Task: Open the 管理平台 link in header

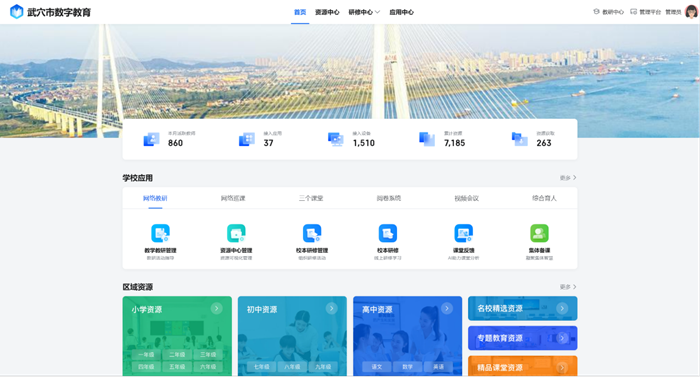Action: click(x=646, y=12)
